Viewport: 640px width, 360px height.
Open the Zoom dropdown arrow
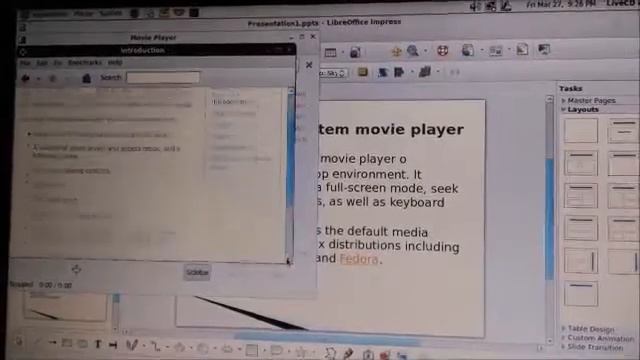point(425,51)
